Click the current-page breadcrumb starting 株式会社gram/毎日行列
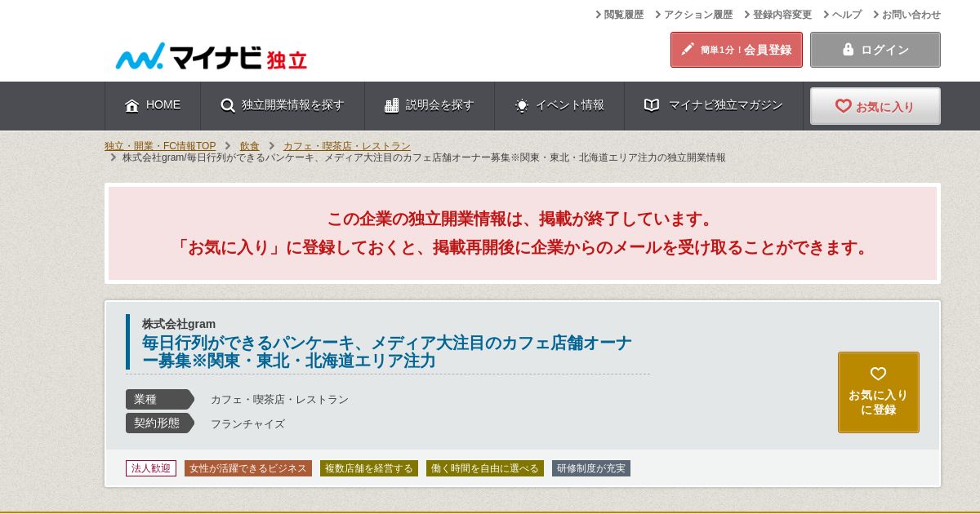This screenshot has width=980, height=514. pos(424,157)
